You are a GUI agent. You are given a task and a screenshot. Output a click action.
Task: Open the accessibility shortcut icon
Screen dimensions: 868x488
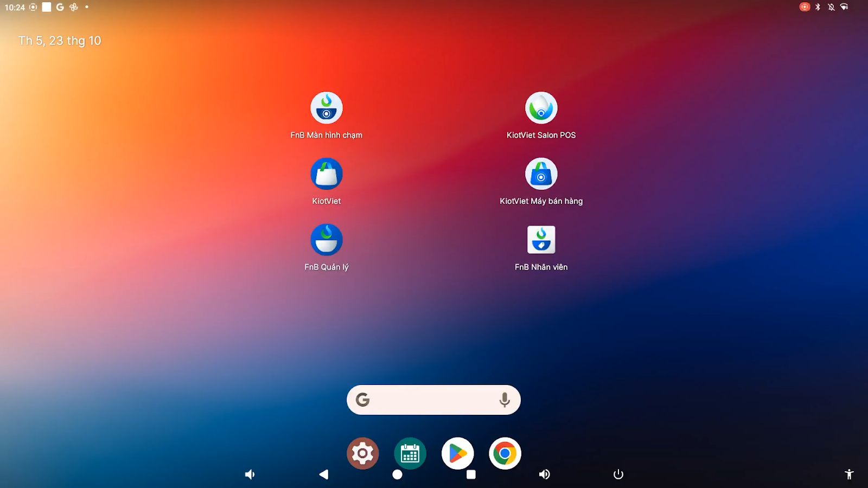click(849, 474)
